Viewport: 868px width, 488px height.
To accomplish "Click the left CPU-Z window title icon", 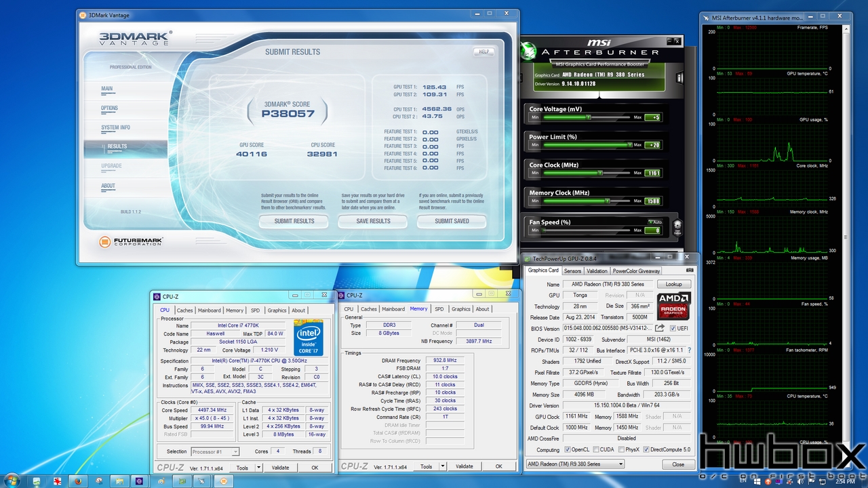I will point(157,296).
